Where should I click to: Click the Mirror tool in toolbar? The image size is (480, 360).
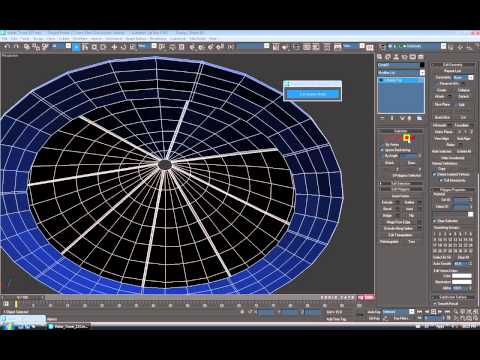click(276, 47)
